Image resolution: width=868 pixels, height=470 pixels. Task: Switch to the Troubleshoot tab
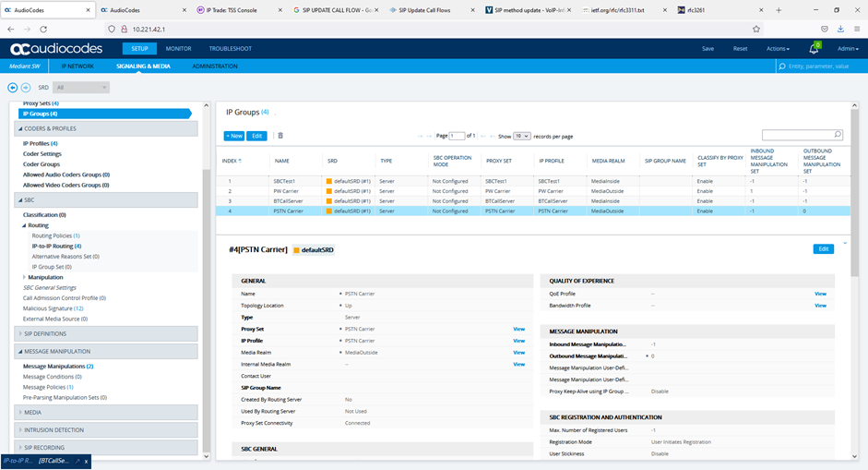pos(231,49)
